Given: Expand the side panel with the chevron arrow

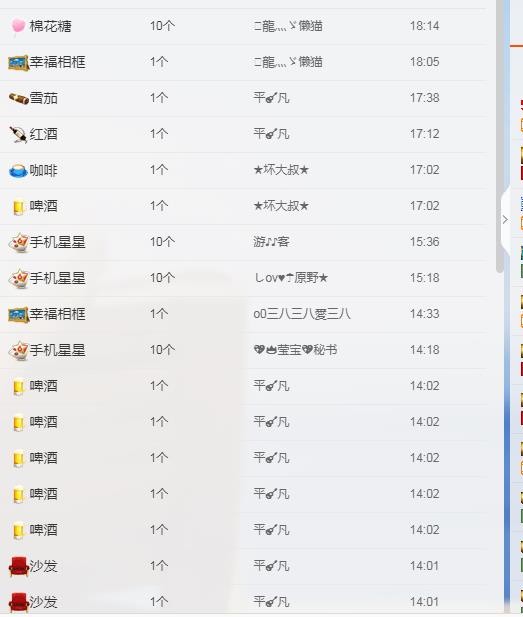Looking at the screenshot, I should click(505, 220).
